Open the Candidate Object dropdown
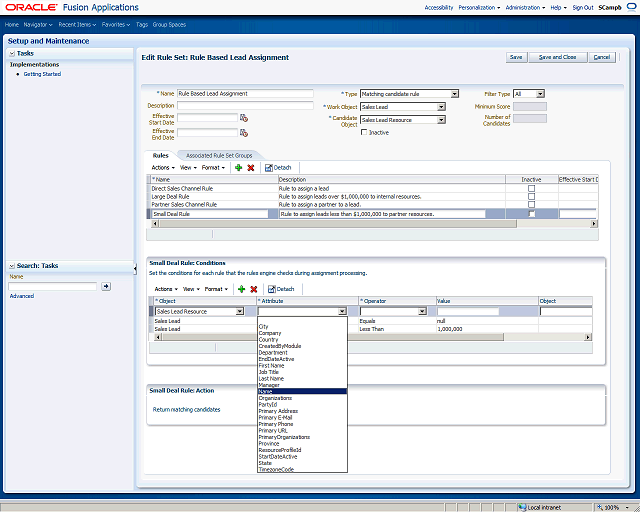Screen dimensions: 640x512 tap(441, 120)
